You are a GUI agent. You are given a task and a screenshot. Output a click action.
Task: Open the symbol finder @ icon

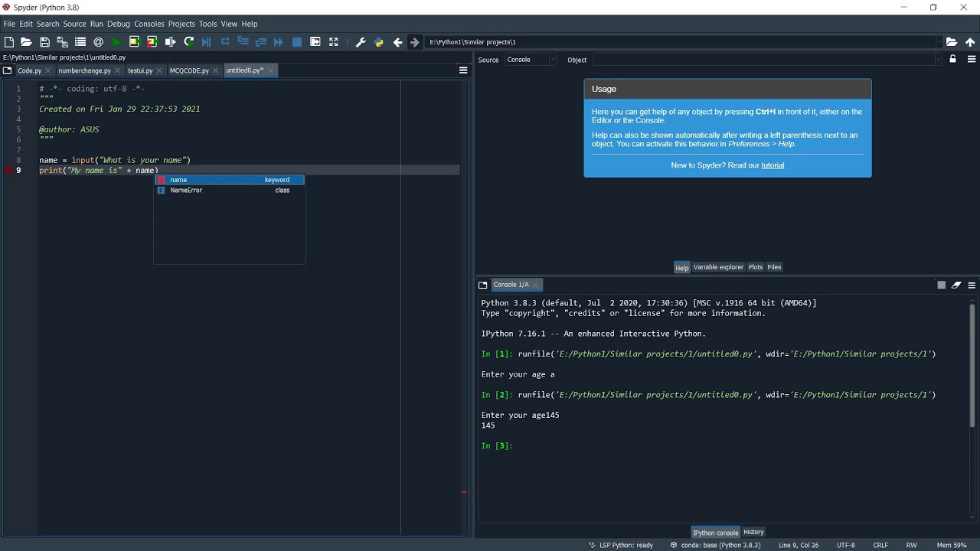point(98,42)
